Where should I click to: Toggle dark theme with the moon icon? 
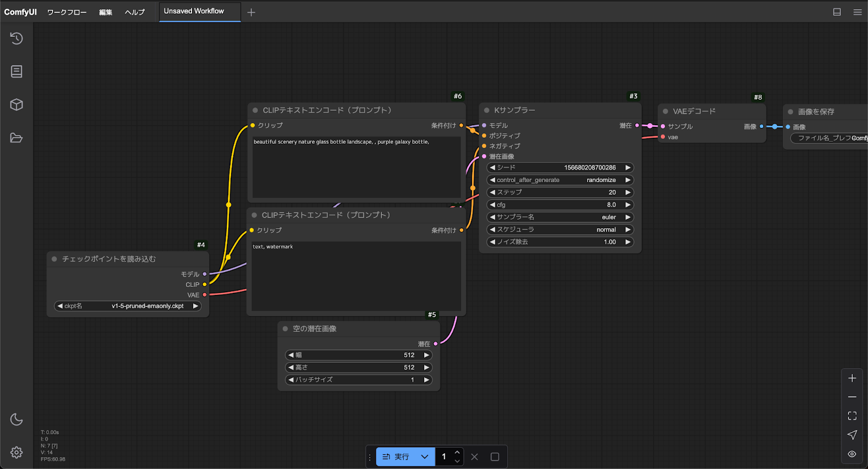click(16, 419)
